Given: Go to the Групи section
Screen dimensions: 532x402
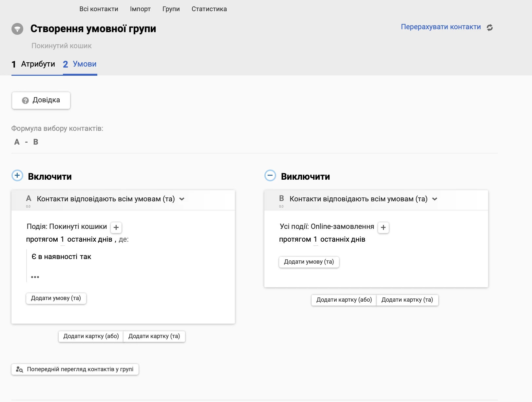Looking at the screenshot, I should (171, 9).
